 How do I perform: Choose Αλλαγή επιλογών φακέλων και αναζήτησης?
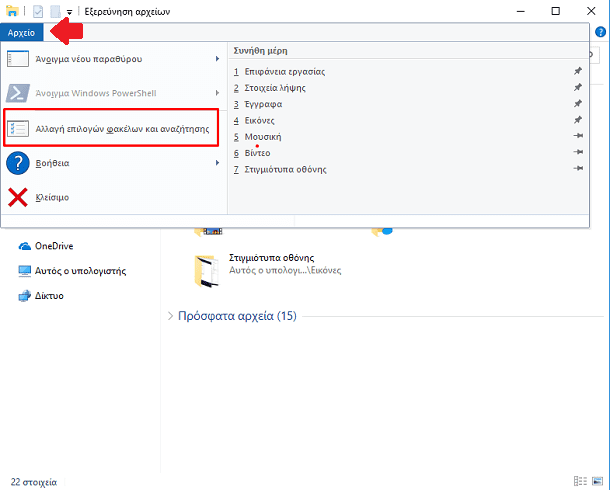tap(111, 128)
